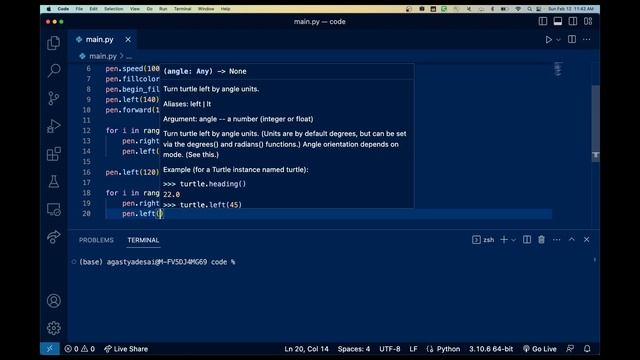Image resolution: width=640 pixels, height=360 pixels.
Task: Open terminal panel More Actions ellipsis
Action: [x=556, y=240]
